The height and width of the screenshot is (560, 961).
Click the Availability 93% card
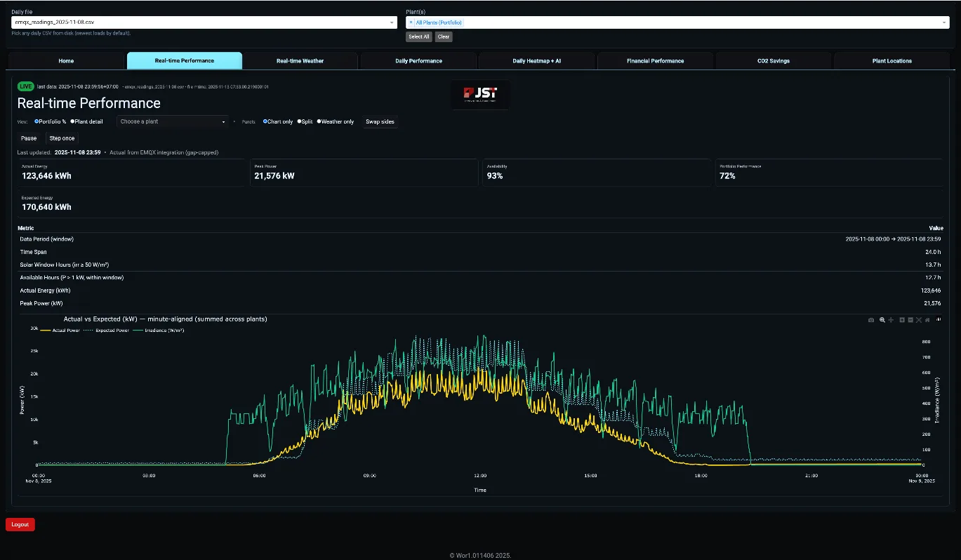(597, 172)
